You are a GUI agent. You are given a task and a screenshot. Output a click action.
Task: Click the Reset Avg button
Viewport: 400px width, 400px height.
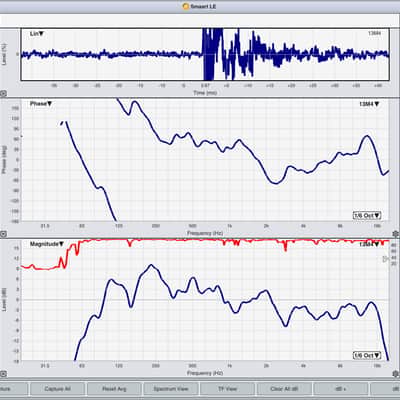(114, 389)
